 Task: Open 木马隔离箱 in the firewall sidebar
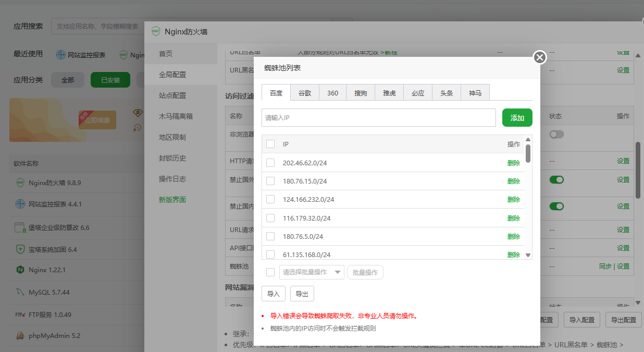181,116
